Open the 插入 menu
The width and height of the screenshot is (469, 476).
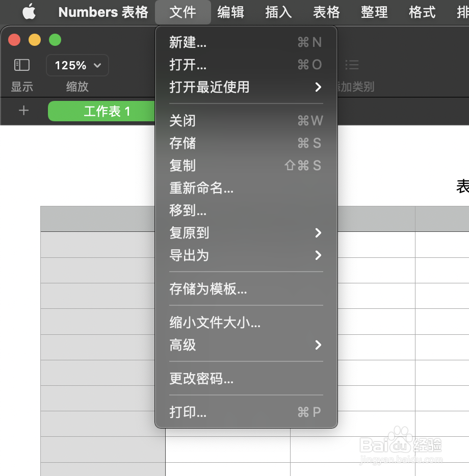tap(278, 12)
